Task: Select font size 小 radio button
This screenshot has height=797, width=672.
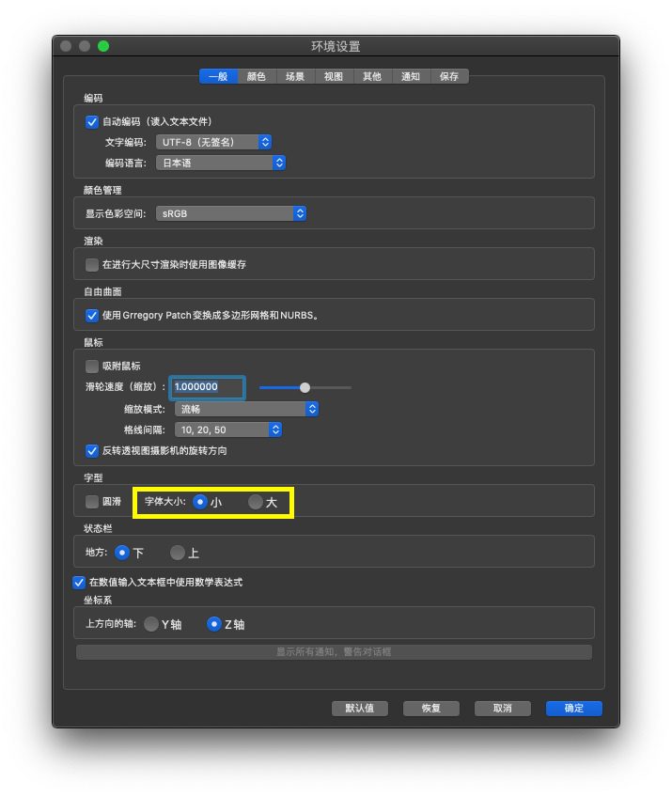Action: (x=200, y=502)
